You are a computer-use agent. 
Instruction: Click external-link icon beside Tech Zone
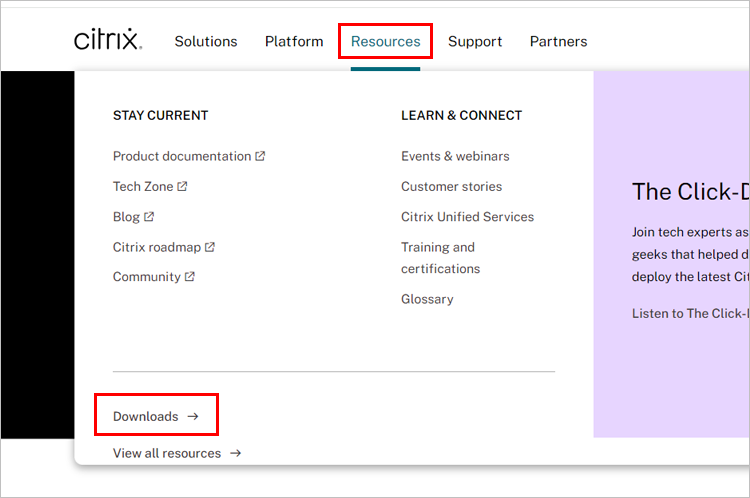[182, 186]
